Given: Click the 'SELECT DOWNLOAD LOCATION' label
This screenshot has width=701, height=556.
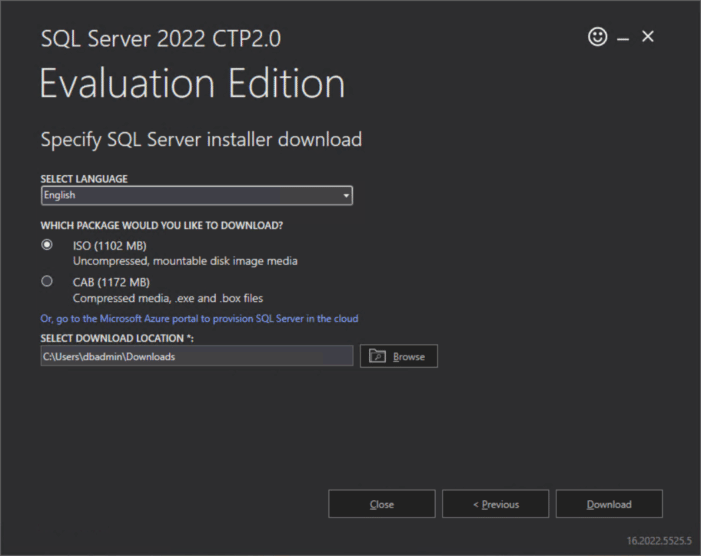Looking at the screenshot, I should point(117,338).
